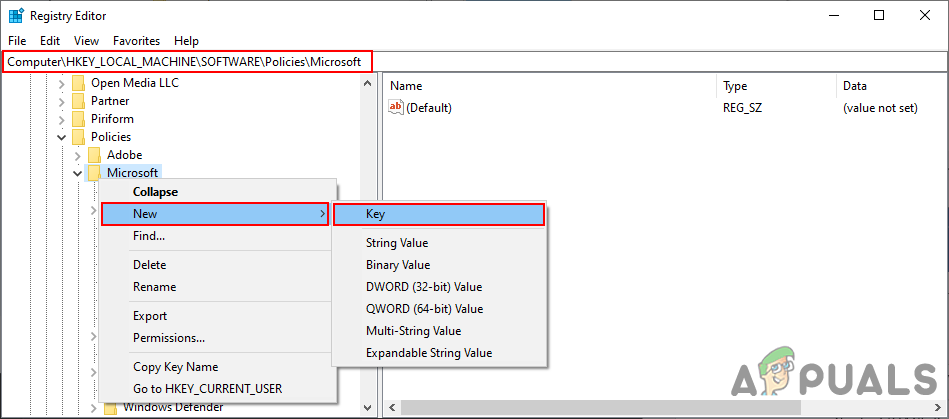Click the Adobe folder icon
This screenshot has width=949, height=419.
coord(94,155)
